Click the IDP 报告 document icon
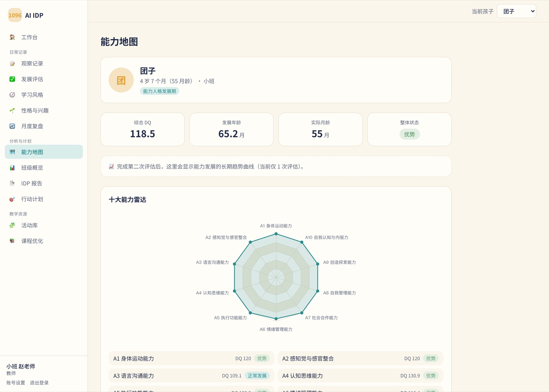Viewport: 549px width, 392px height. (x=12, y=183)
